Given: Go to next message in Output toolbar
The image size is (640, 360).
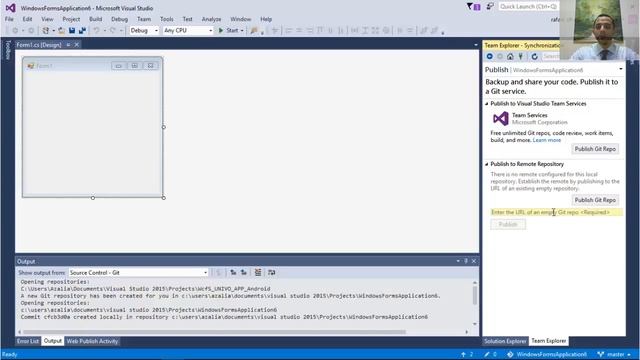Looking at the screenshot, I should (244, 273).
